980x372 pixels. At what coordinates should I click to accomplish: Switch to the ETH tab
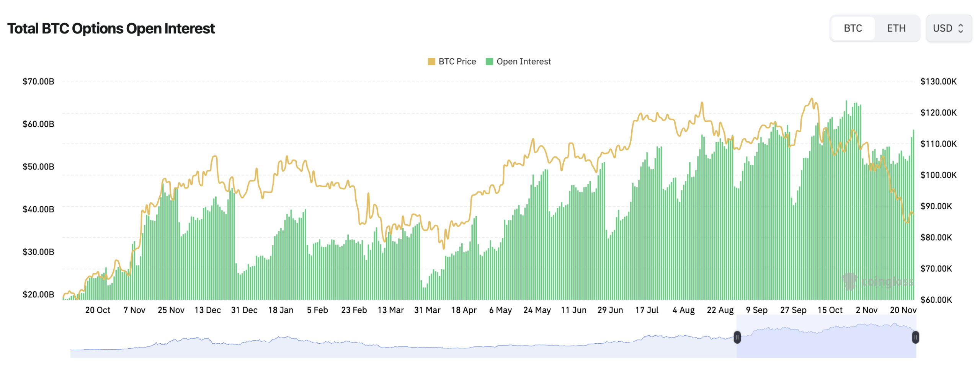pos(896,28)
